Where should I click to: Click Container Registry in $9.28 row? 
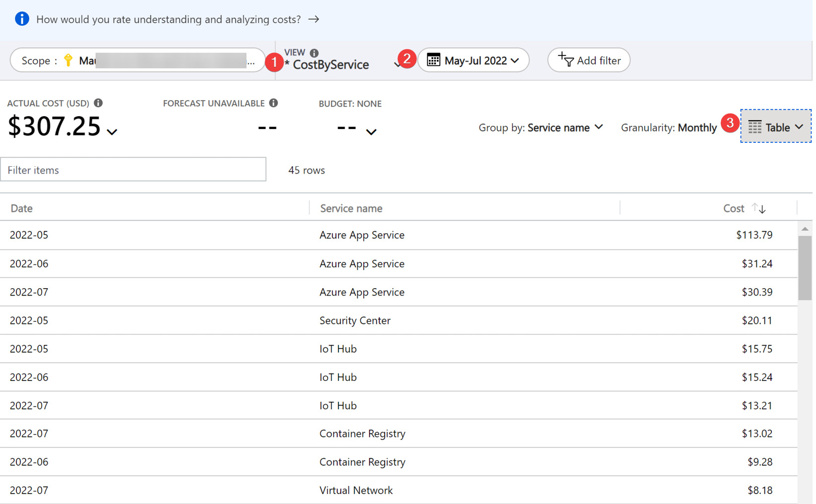362,462
